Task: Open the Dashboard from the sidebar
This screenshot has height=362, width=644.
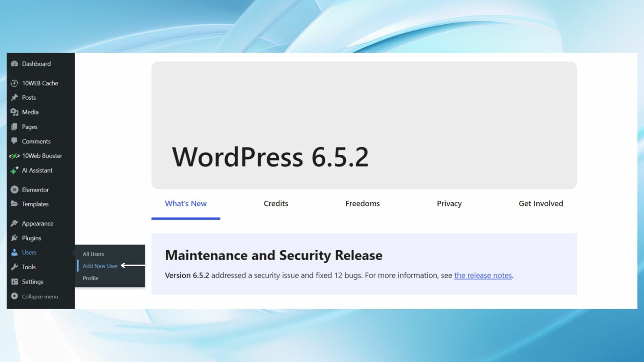Action: tap(36, 64)
